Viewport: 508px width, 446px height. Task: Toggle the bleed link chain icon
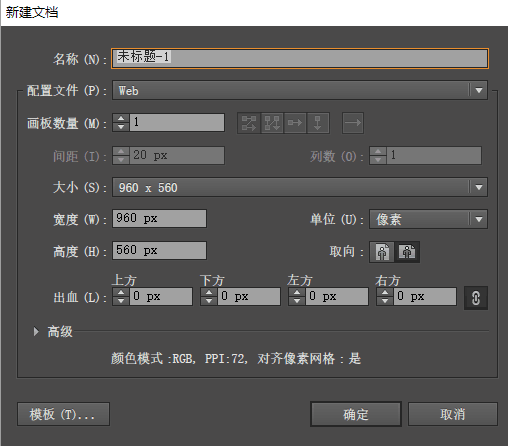point(476,298)
